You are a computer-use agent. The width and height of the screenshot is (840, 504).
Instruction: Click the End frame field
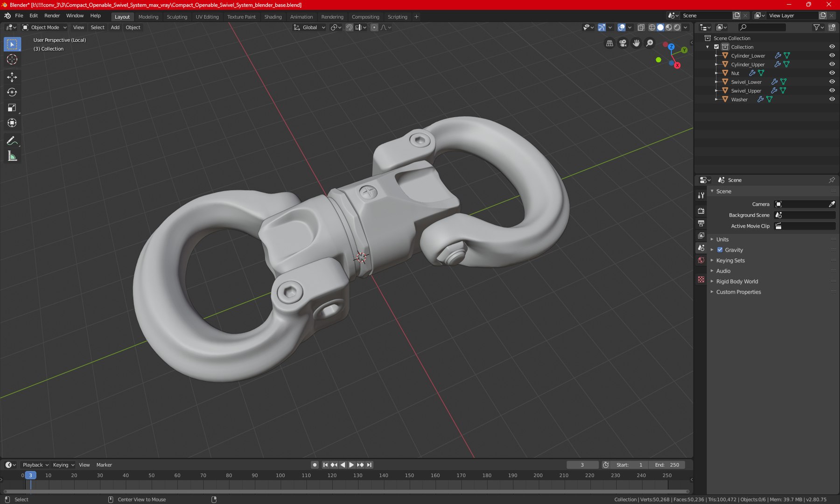667,465
